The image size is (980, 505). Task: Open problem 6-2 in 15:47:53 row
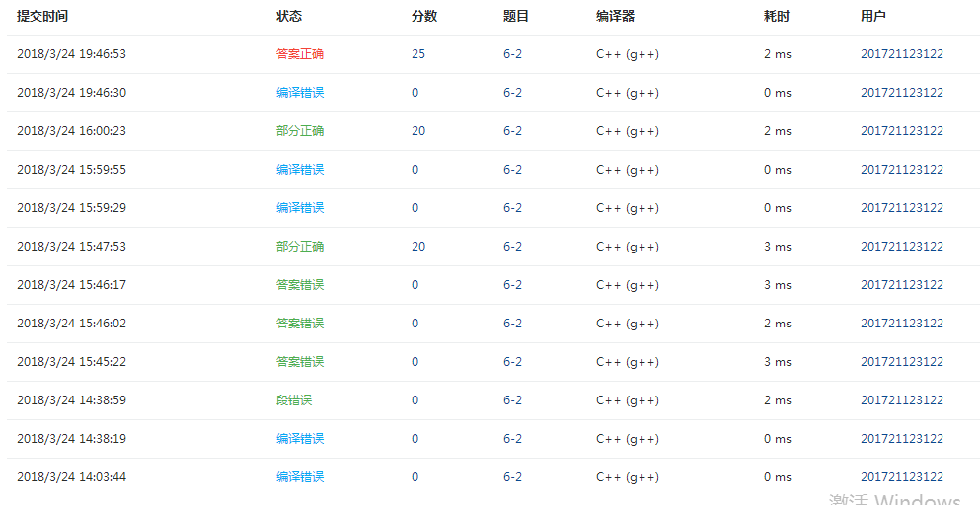512,247
